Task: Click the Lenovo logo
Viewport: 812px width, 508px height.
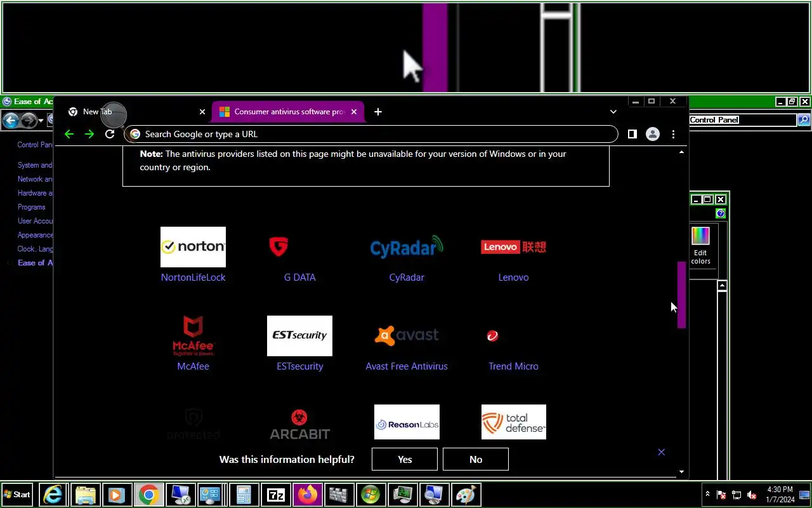Action: (x=513, y=247)
